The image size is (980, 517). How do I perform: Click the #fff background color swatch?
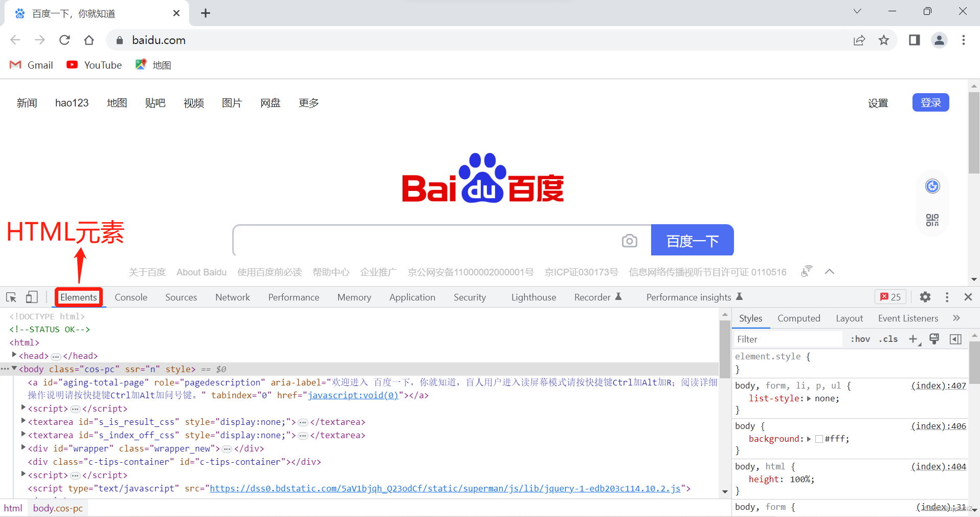(x=819, y=439)
